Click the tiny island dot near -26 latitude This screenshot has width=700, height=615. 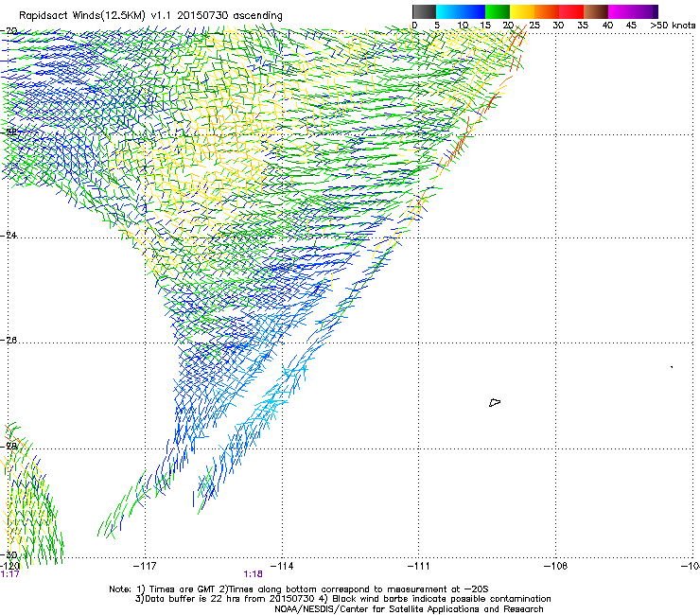672,367
